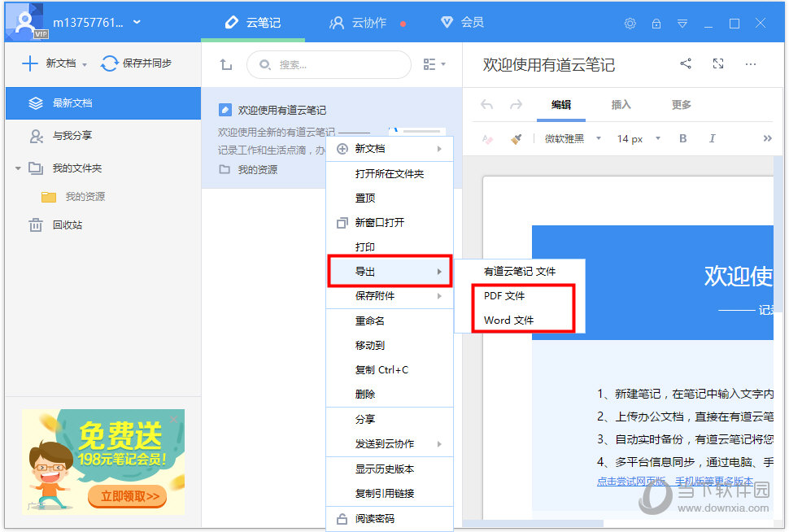
Task: Expand 发送到云协作 submenu
Action: pyautogui.click(x=390, y=444)
